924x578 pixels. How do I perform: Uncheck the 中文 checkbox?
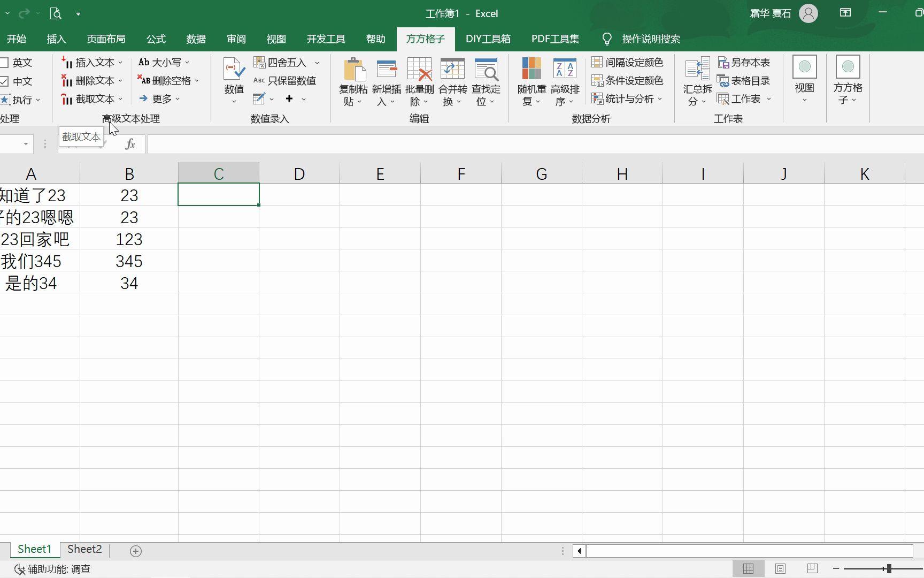pos(4,81)
